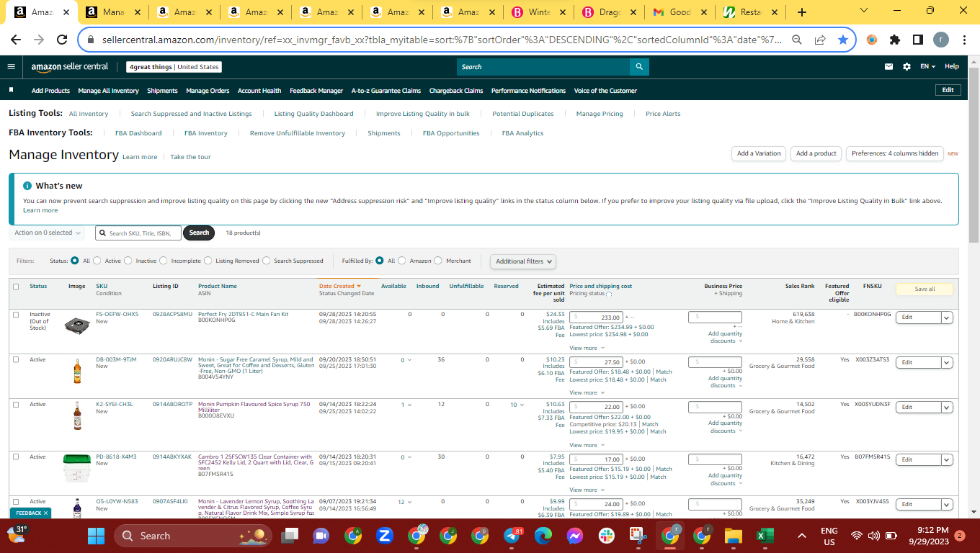
Task: Open Edit dropdown arrow for PD-8618-X4M3 row
Action: coord(947,459)
